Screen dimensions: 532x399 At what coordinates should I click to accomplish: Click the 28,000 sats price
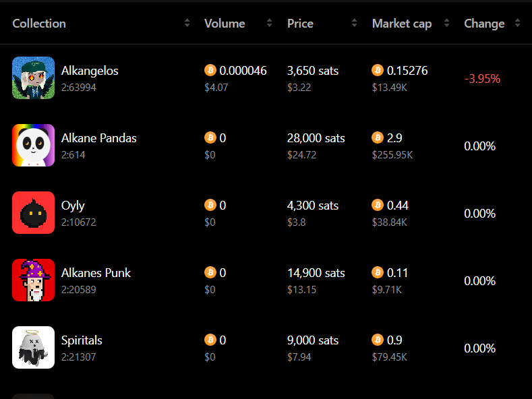click(x=316, y=138)
